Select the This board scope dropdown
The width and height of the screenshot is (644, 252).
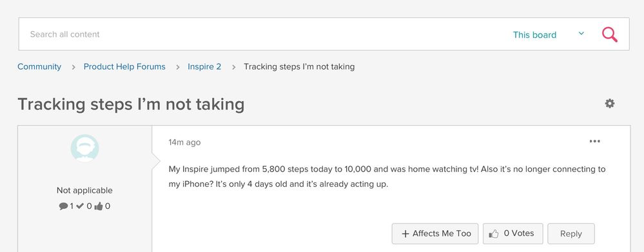tap(535, 35)
